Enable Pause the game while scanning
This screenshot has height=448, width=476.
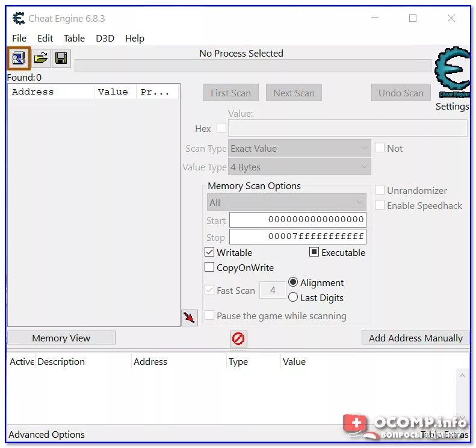point(209,315)
